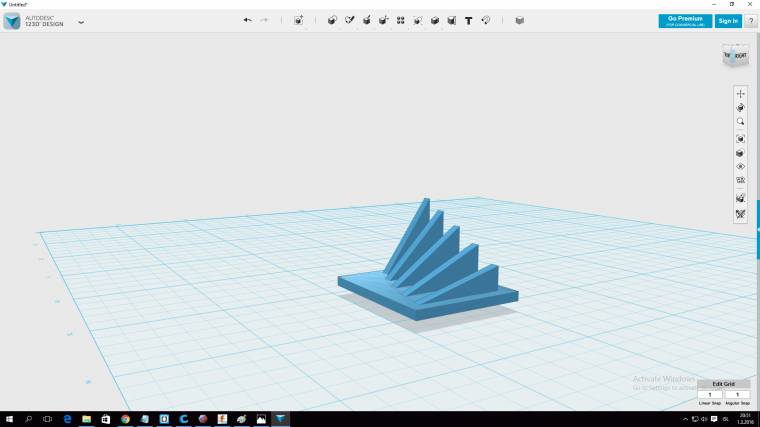Open the Measure tool
This screenshot has width=760, height=427.
tap(452, 20)
